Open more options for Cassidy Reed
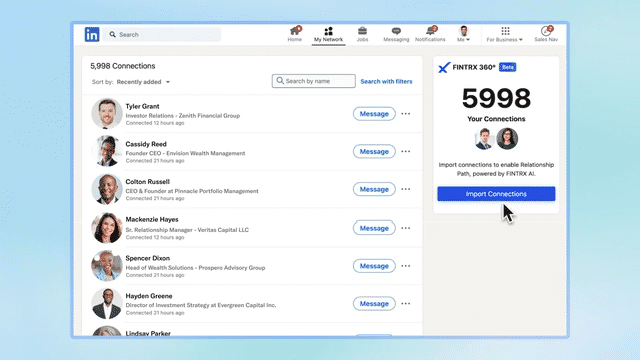 405,151
